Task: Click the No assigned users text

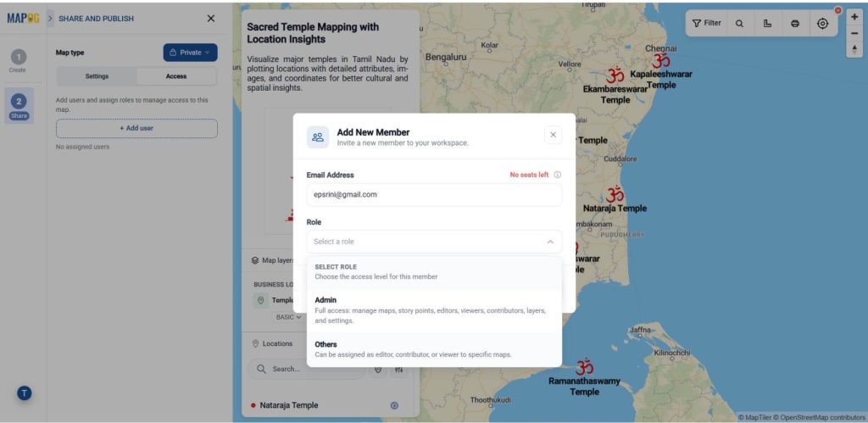Action: tap(82, 147)
